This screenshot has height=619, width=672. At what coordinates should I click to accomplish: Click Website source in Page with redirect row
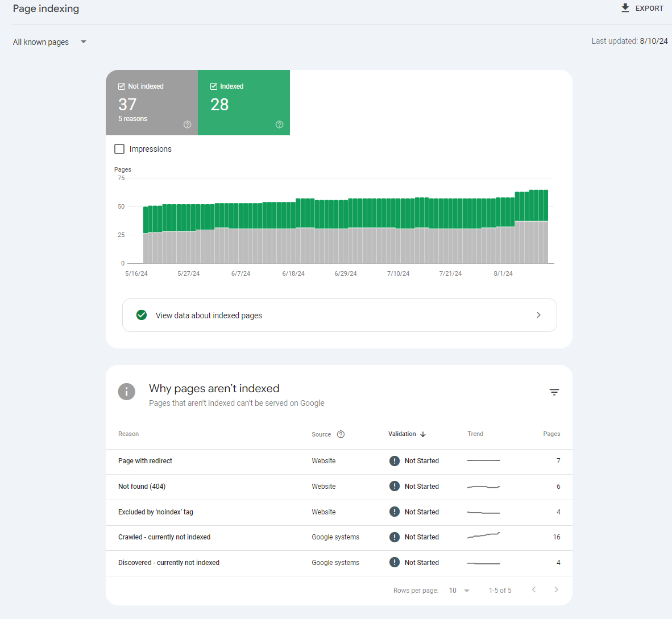[x=323, y=461]
